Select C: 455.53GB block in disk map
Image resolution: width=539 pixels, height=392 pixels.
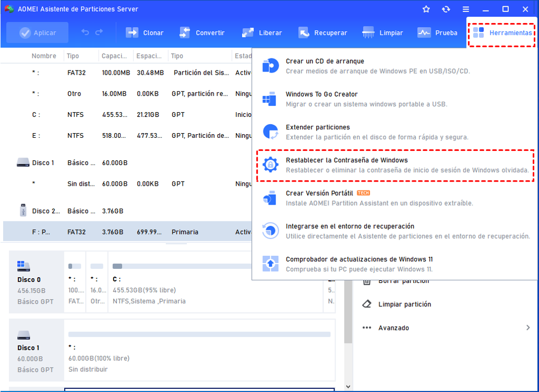pos(215,282)
